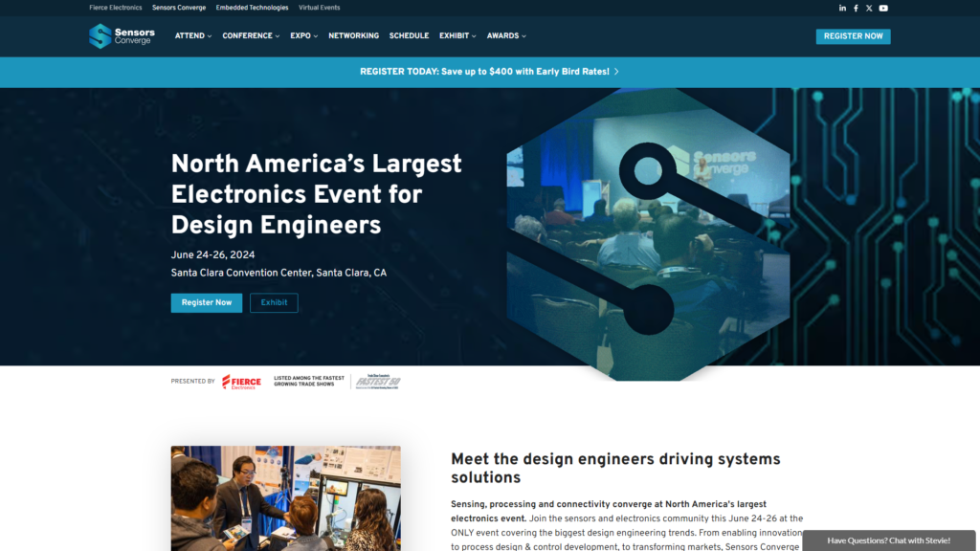Click the Sensors Converge logo
Image resolution: width=980 pixels, height=551 pixels.
[122, 36]
